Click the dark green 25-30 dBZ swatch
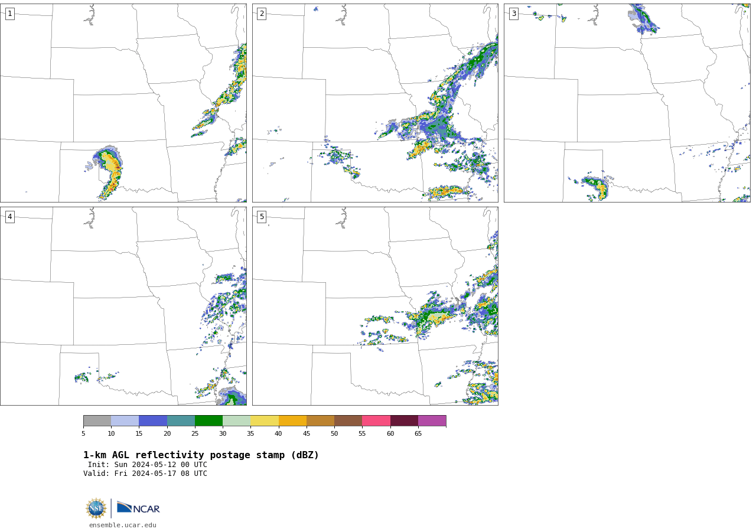Screen dimensions: 756x532 click(x=208, y=420)
